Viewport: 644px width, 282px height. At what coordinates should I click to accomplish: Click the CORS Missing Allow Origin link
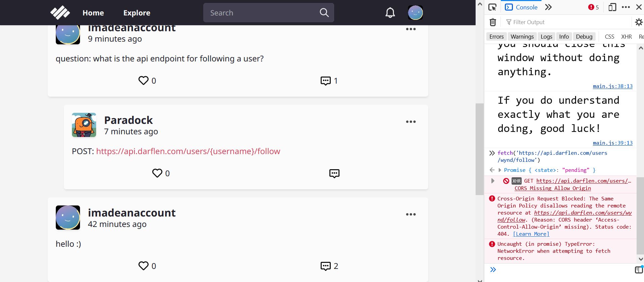(553, 188)
